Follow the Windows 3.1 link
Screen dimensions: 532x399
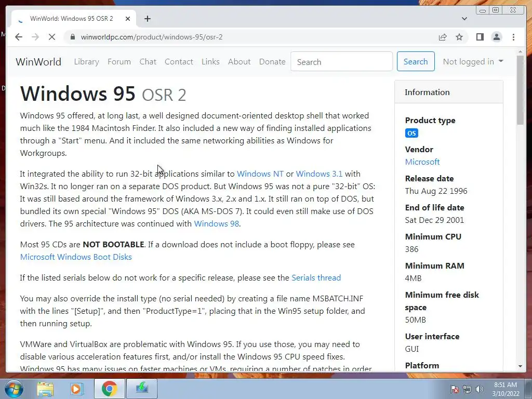pyautogui.click(x=319, y=174)
